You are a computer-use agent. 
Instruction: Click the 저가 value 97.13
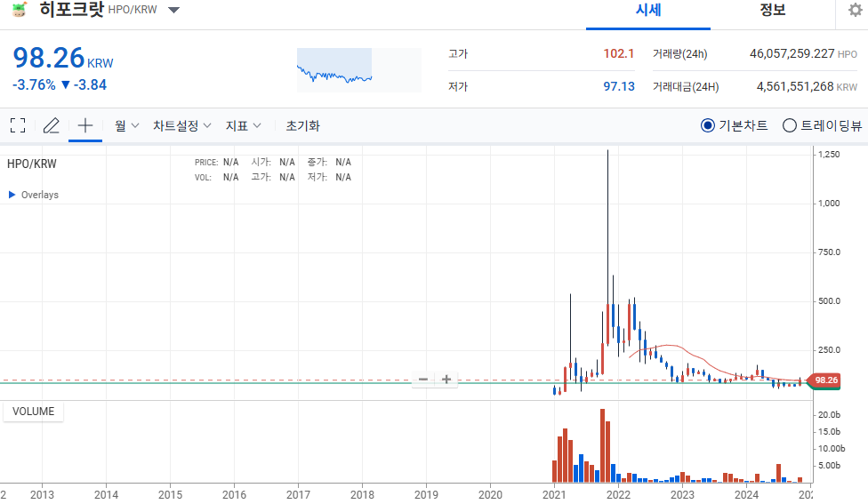619,86
